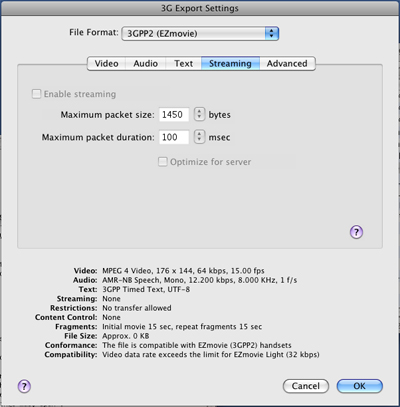Click the Conformance EZmovie handsets line
Screen dimensions: 400x407
tap(197, 345)
